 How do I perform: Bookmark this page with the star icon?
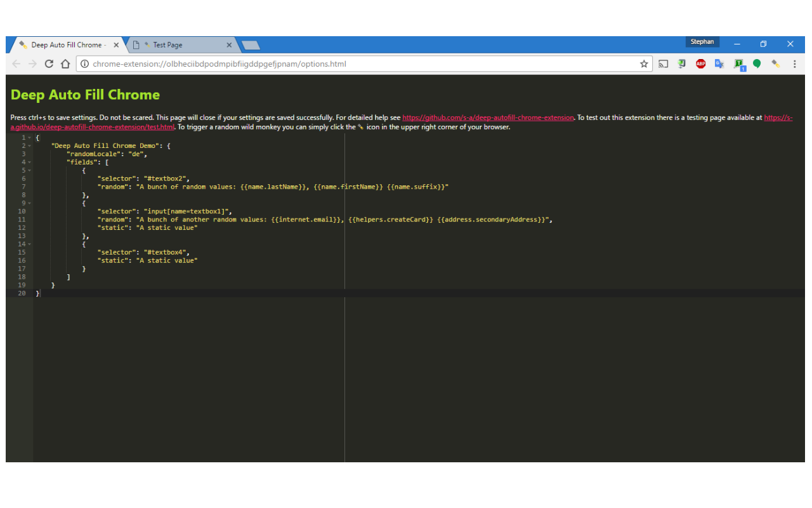644,63
